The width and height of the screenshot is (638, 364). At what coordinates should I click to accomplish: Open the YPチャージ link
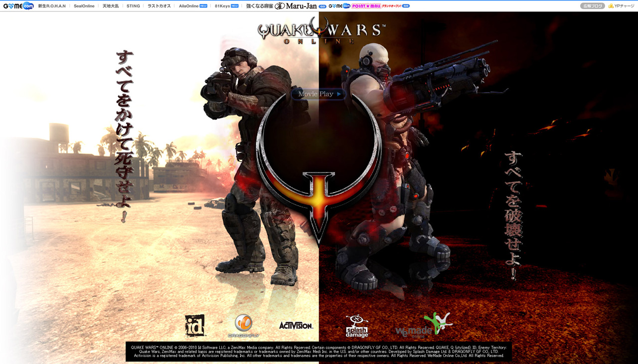(x=622, y=6)
